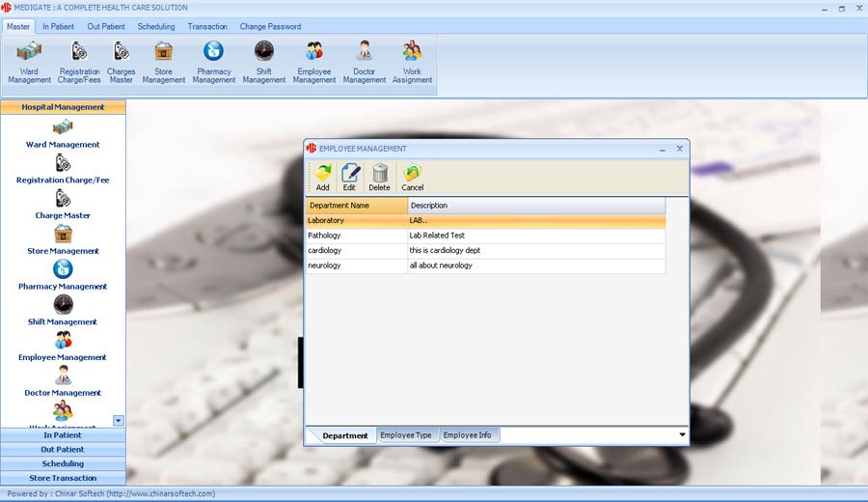868x502 pixels.
Task: Expand the Out Patient sidebar group
Action: click(63, 449)
